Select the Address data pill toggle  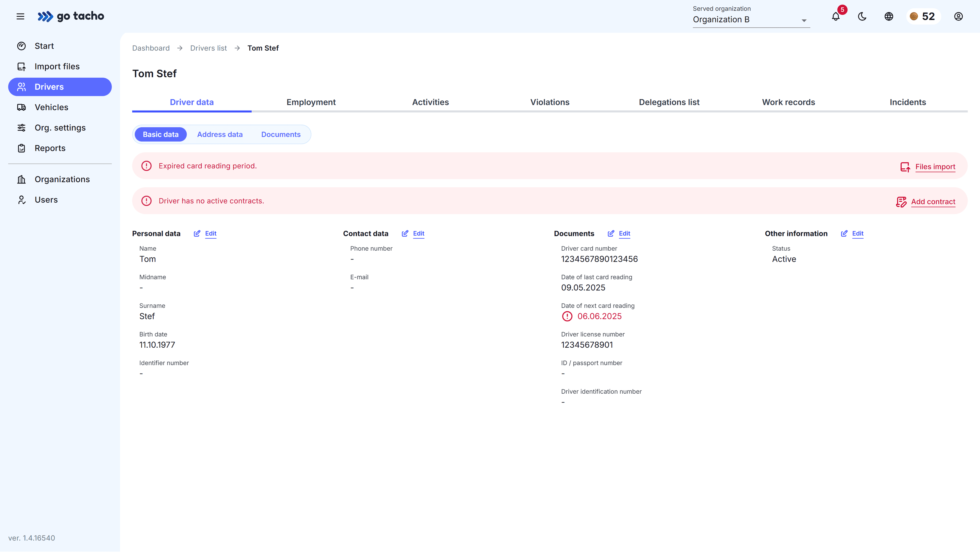coord(219,134)
